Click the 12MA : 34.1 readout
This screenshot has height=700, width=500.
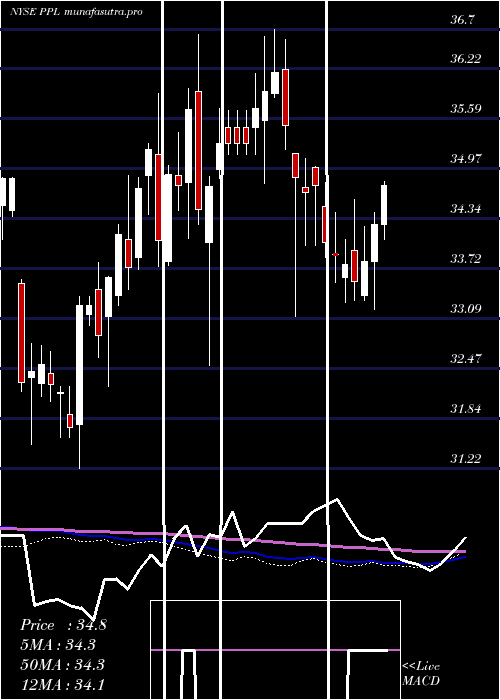pyautogui.click(x=62, y=684)
